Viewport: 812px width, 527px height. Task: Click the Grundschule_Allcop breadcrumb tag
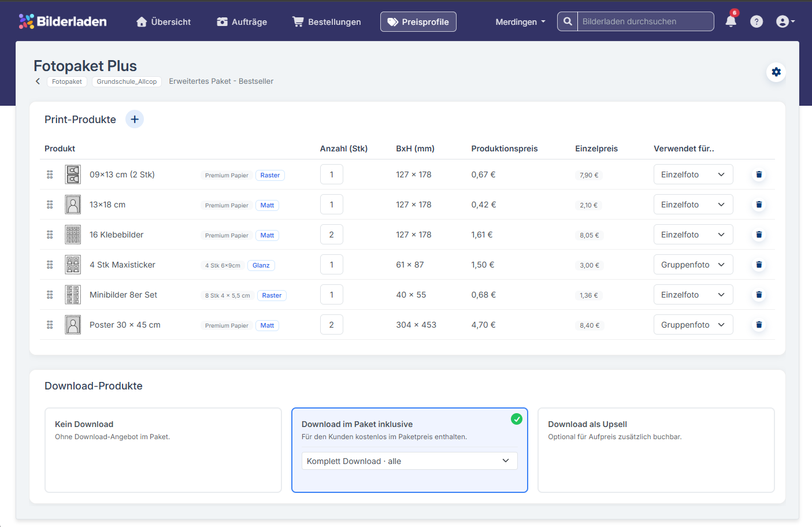click(x=127, y=81)
